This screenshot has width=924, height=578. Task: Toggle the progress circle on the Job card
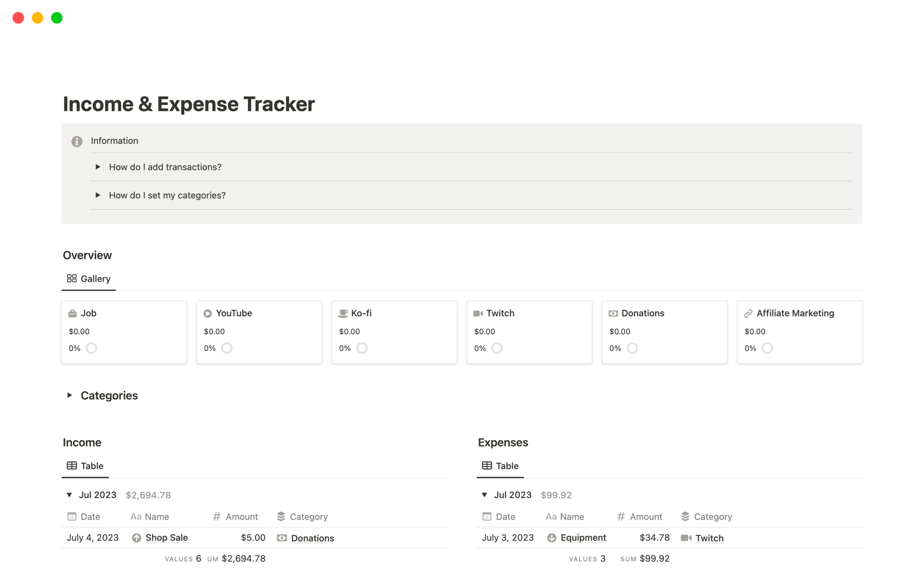tap(91, 348)
